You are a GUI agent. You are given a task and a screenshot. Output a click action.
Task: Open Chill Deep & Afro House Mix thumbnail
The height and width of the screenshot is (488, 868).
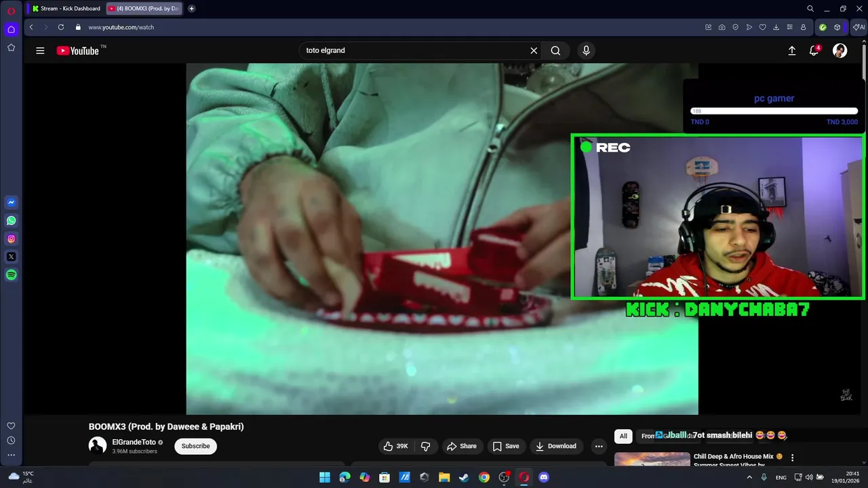[652, 459]
